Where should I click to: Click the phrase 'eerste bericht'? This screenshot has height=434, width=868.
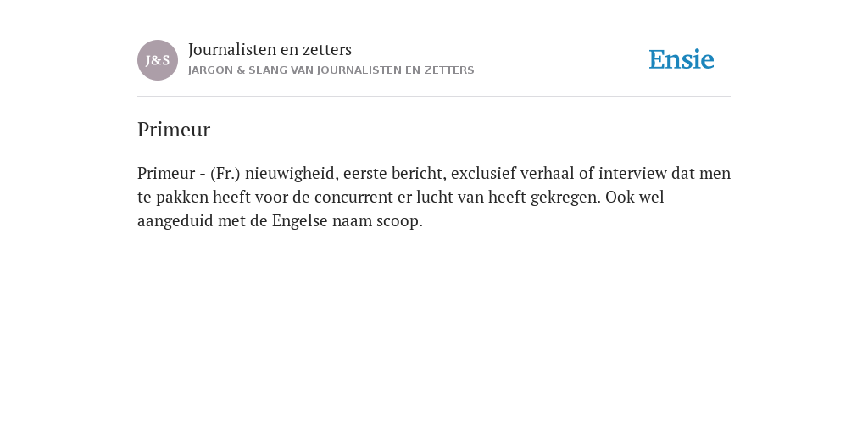coord(395,173)
